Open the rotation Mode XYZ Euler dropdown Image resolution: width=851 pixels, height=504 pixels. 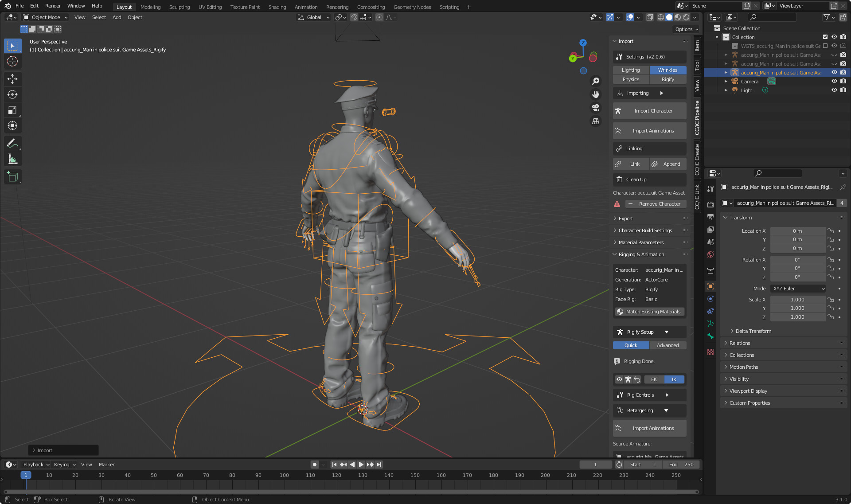[799, 289]
